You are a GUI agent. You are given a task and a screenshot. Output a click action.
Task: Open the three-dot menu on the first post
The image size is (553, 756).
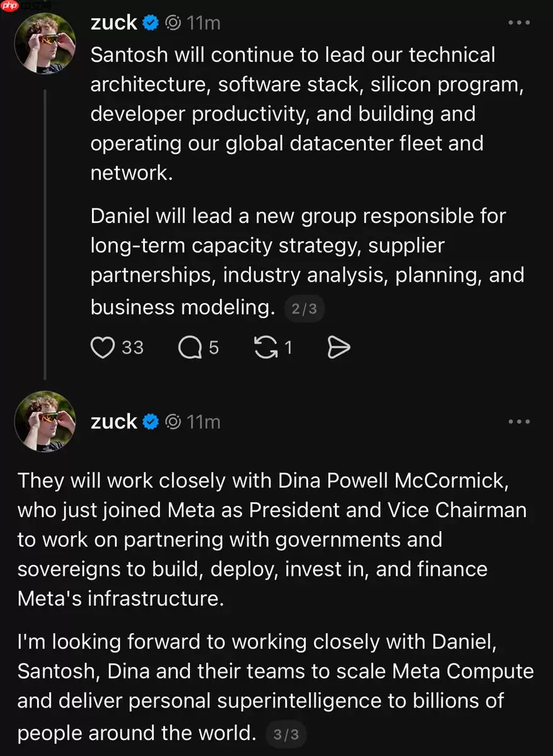tap(519, 22)
